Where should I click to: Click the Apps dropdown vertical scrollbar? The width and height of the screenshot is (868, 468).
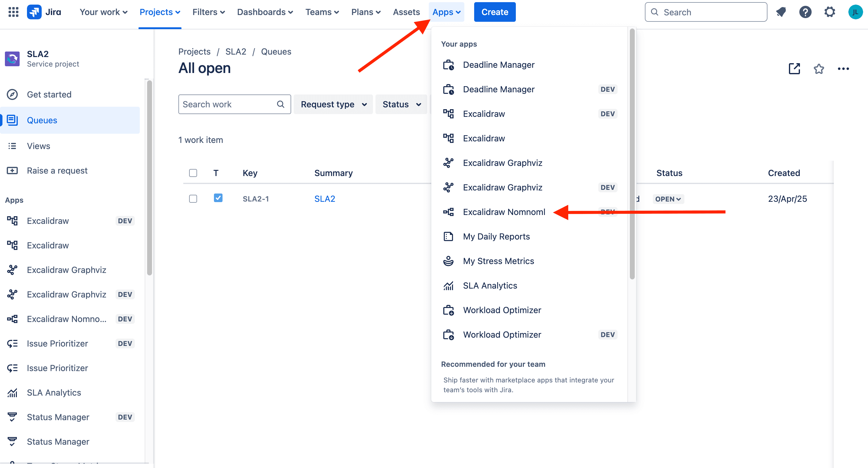click(632, 154)
